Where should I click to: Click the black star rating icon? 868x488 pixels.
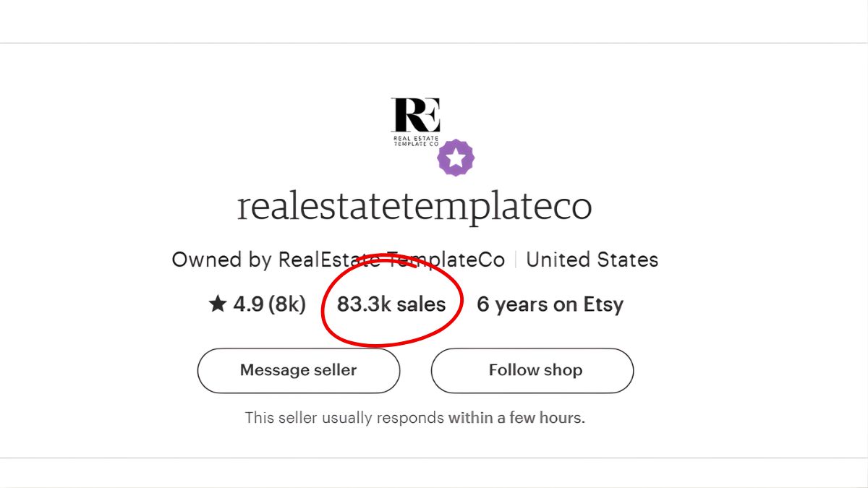click(x=217, y=304)
